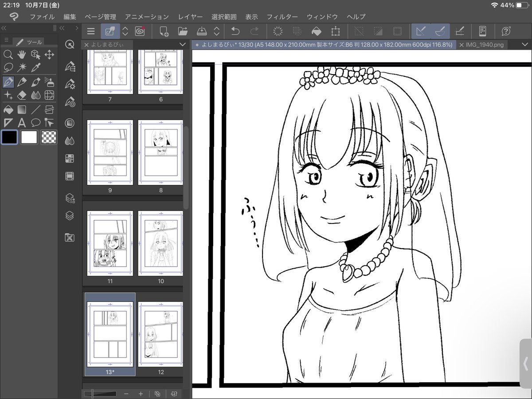Click the Redo arrow button
Screen dimensions: 532x399
[254, 31]
